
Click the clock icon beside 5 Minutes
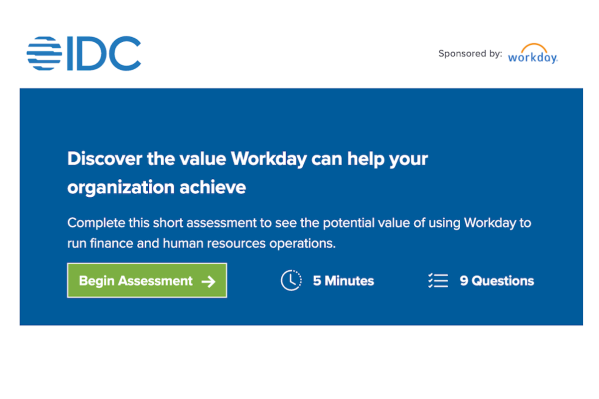click(x=291, y=280)
